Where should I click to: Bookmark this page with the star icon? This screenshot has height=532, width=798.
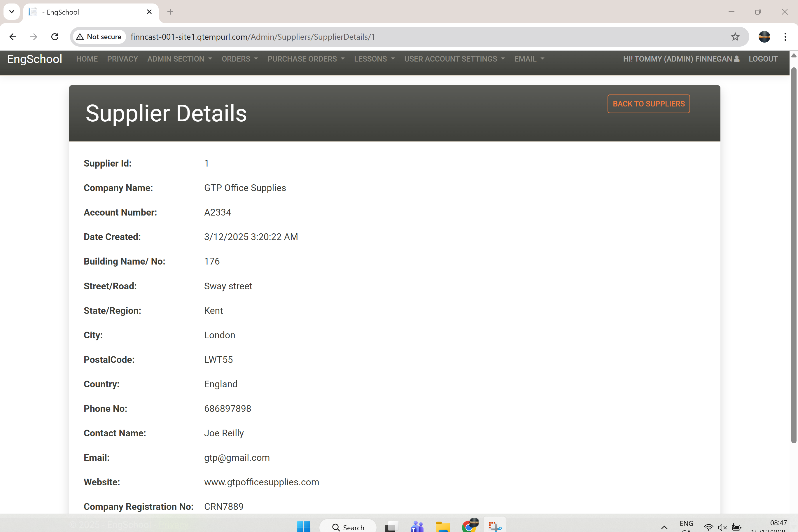pyautogui.click(x=735, y=37)
